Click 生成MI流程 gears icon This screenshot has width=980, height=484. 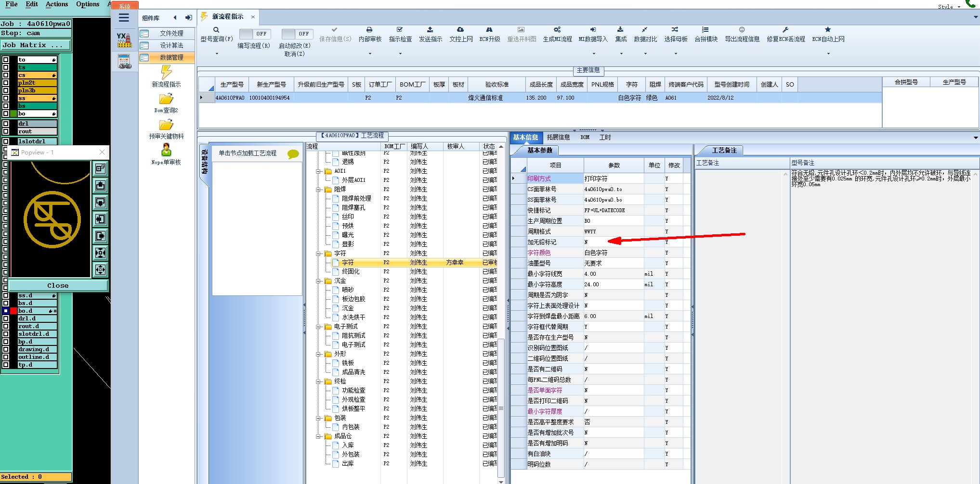557,30
